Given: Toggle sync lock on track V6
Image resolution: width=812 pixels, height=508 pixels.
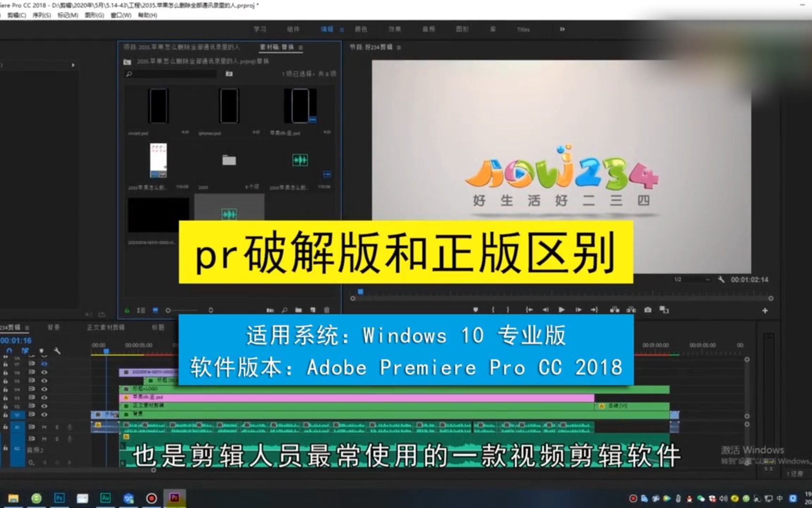Looking at the screenshot, I should 31,372.
